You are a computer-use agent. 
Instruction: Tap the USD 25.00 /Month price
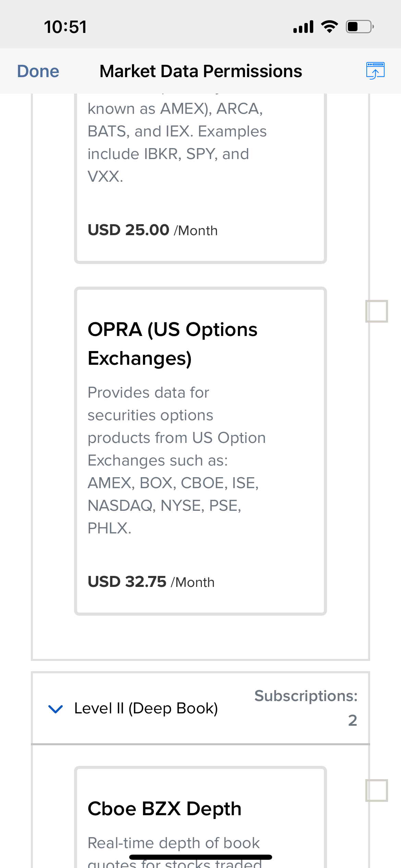153,230
